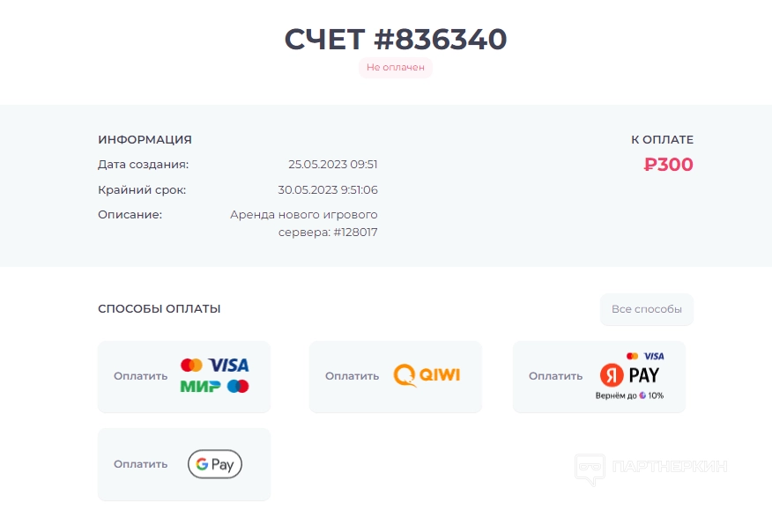
Task: Click the orange QIWI logo
Action: [x=427, y=375]
